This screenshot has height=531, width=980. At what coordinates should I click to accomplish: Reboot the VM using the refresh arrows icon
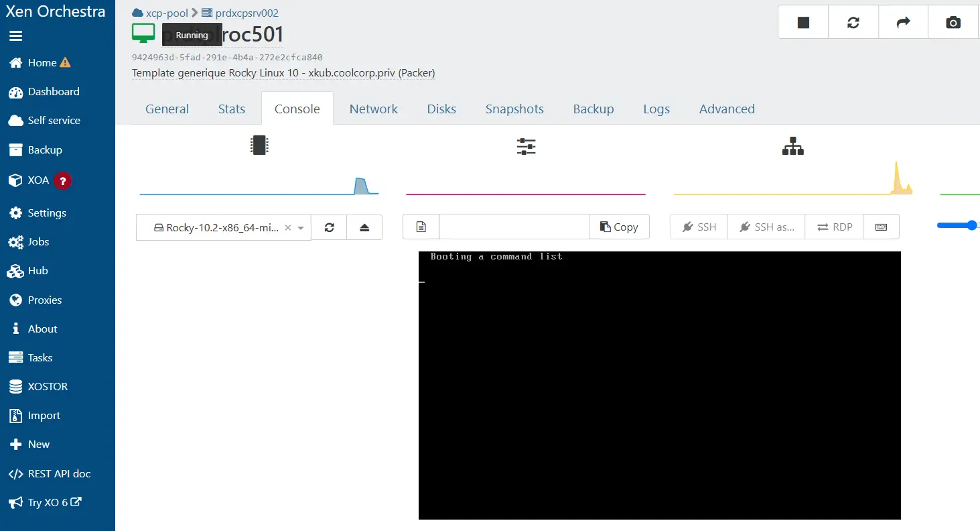(x=853, y=23)
